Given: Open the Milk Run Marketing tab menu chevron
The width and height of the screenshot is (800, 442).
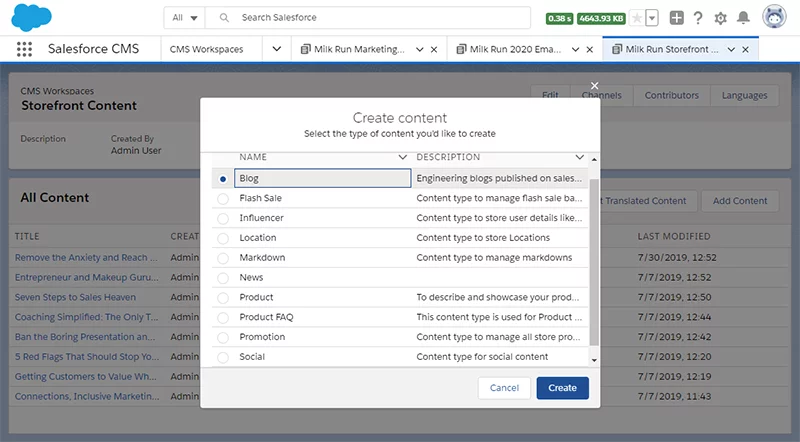Looking at the screenshot, I should [x=419, y=50].
